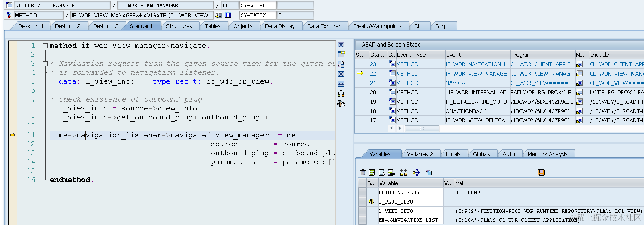The height and width of the screenshot is (225, 644).
Task: Click the navigation icon for stack level 23
Action: [x=580, y=64]
